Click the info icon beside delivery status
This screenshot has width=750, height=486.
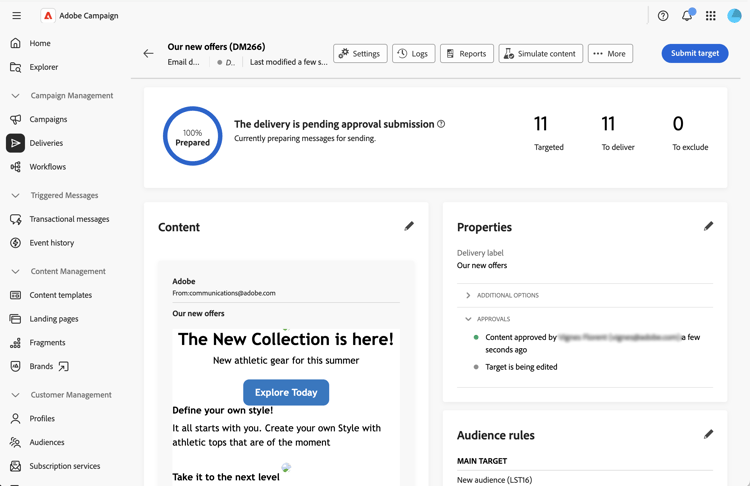(x=441, y=124)
